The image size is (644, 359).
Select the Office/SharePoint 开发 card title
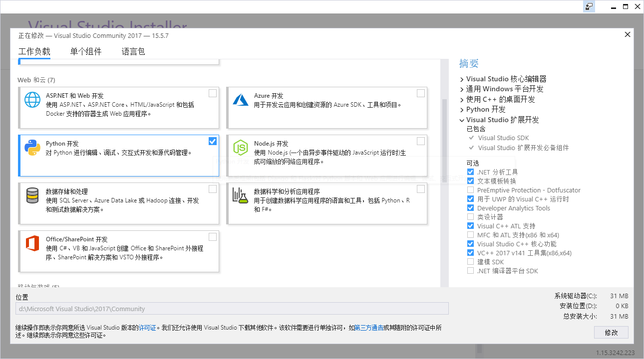tap(76, 239)
